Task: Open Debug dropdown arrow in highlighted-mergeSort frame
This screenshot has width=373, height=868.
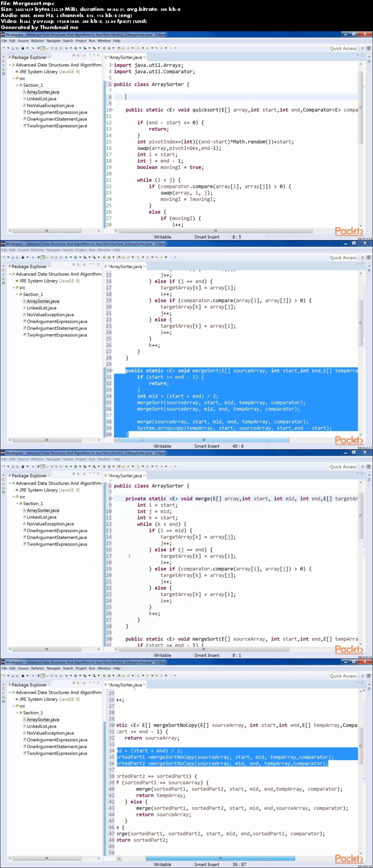Action: click(71, 257)
